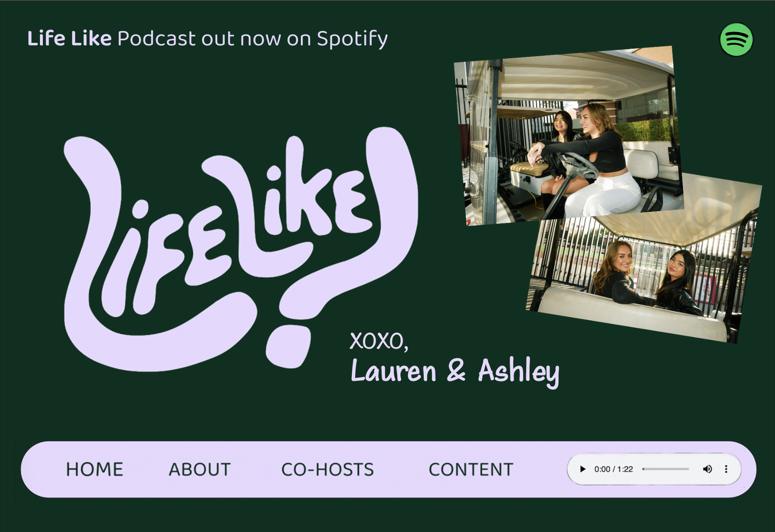This screenshot has height=532, width=775.
Task: Click bold Life Like text in header
Action: click(69, 38)
